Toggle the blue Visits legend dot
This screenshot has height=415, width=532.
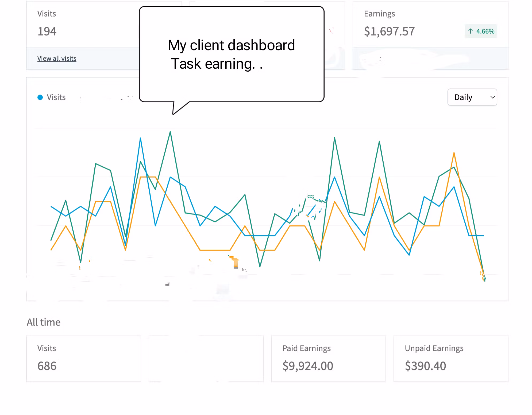(40, 97)
